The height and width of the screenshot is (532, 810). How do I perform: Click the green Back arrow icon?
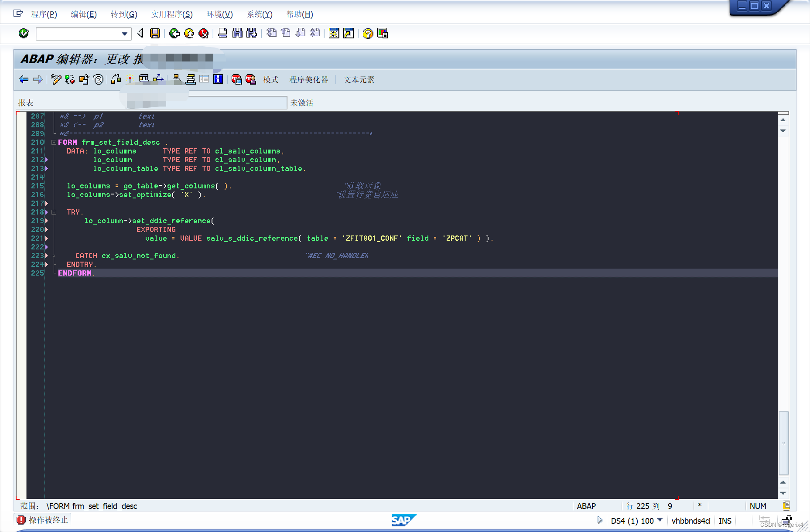(x=174, y=34)
